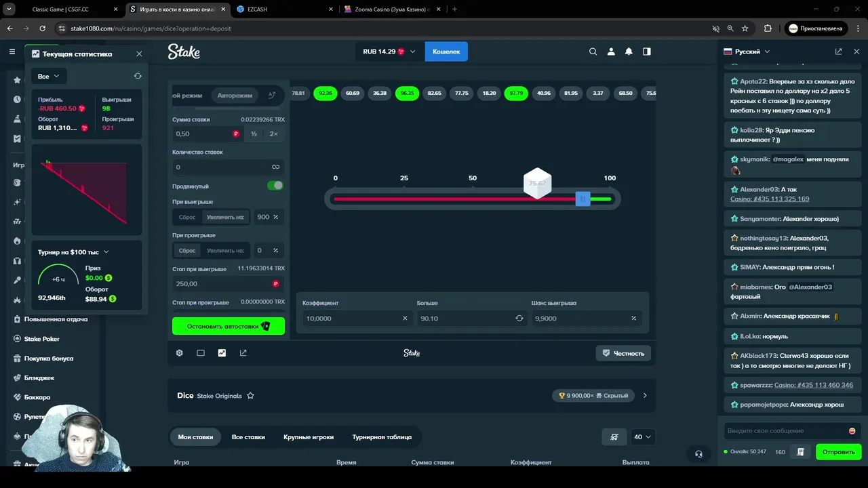Open the Все statistics filter dropdown

coord(49,77)
